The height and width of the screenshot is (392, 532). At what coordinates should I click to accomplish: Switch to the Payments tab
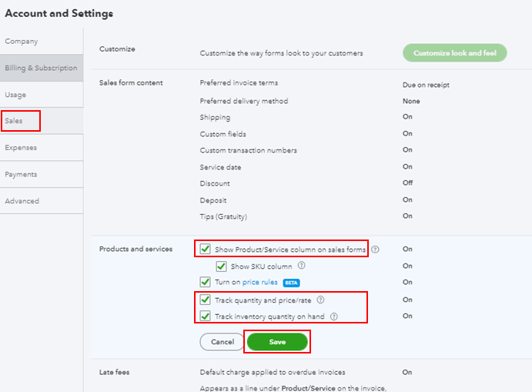pyautogui.click(x=22, y=174)
